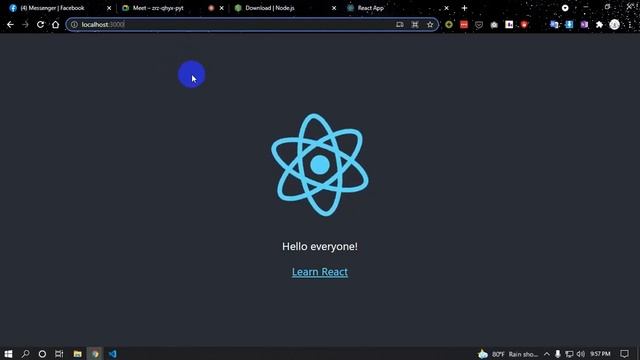
Task: Open the Pocket save extension
Action: coord(479,25)
